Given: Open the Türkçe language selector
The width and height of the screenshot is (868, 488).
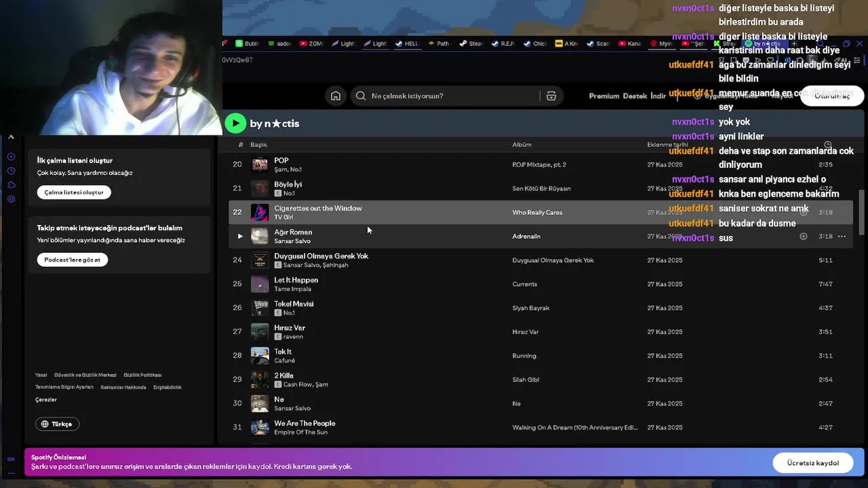Looking at the screenshot, I should (57, 424).
